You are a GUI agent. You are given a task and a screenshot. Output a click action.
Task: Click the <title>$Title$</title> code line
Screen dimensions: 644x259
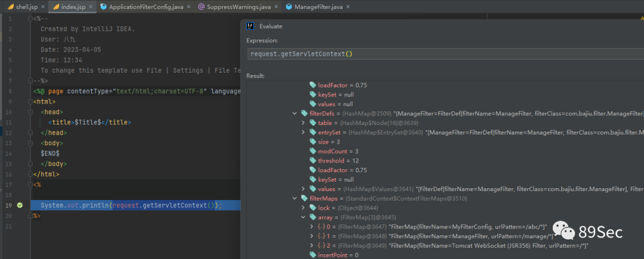89,122
